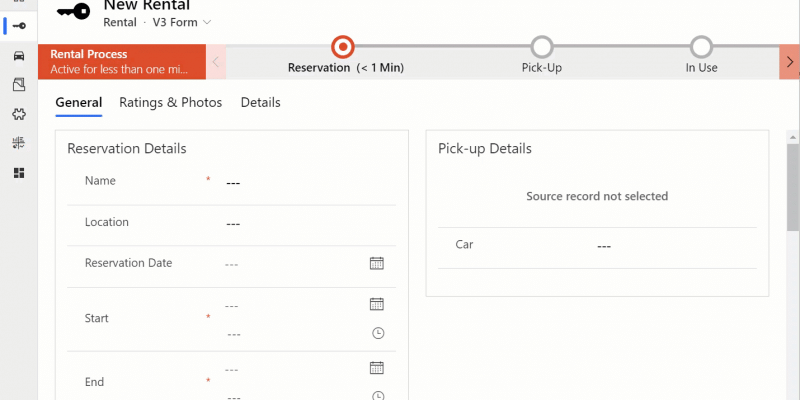Open the key icon in left sidebar
Viewport: 800px width, 400px height.
[x=19, y=26]
